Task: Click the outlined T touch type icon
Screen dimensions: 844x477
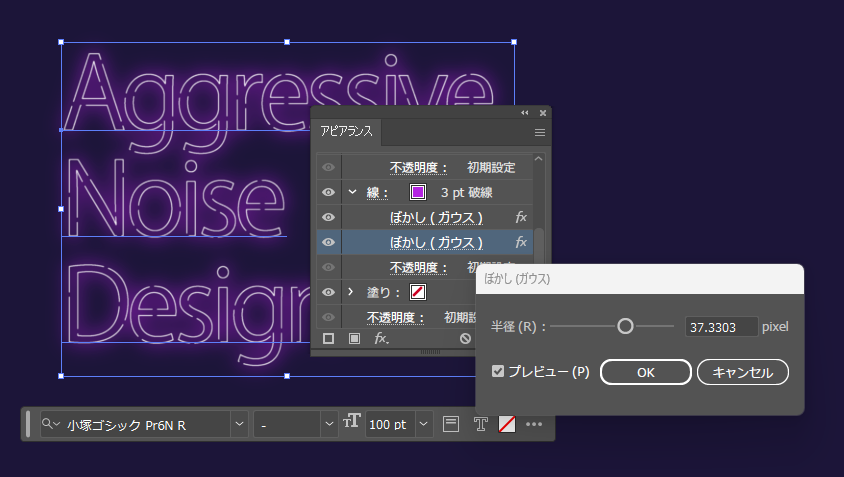Action: point(480,425)
